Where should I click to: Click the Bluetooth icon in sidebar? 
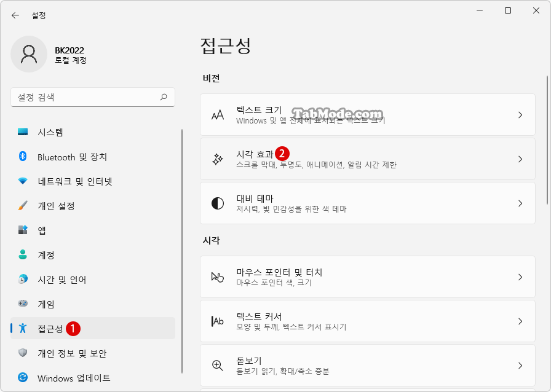(23, 156)
